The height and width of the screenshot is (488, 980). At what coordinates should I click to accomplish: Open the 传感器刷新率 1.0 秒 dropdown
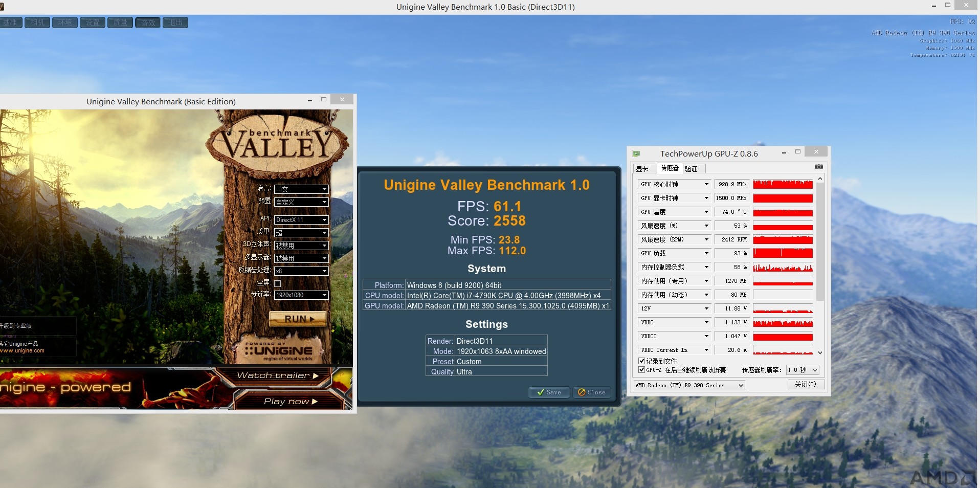pos(803,370)
